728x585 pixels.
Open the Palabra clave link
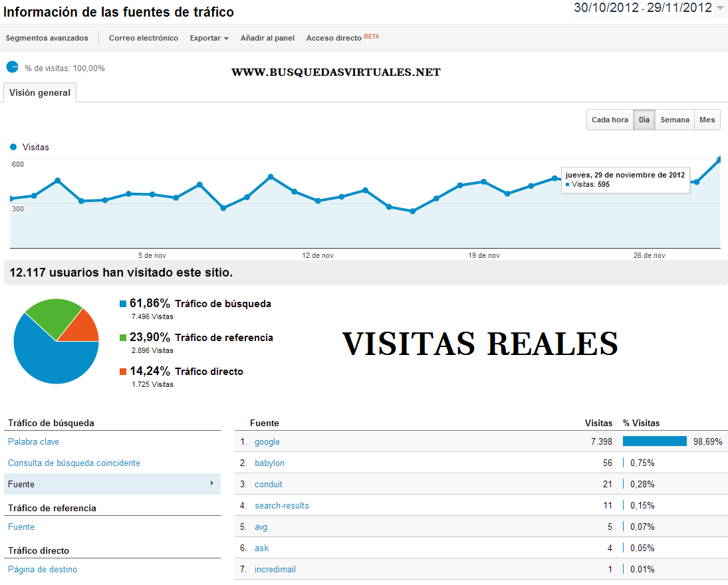[x=33, y=441]
